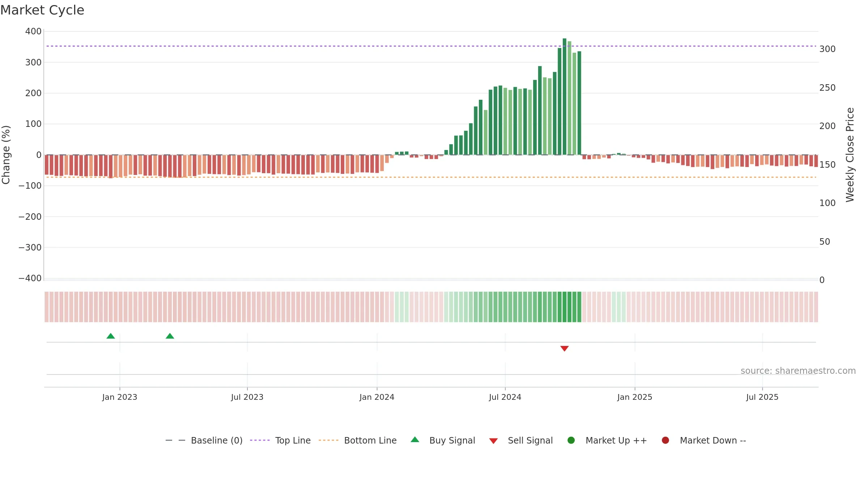This screenshot has height=488, width=868.
Task: Click the purple dotted Top Line legend sample
Action: point(260,440)
